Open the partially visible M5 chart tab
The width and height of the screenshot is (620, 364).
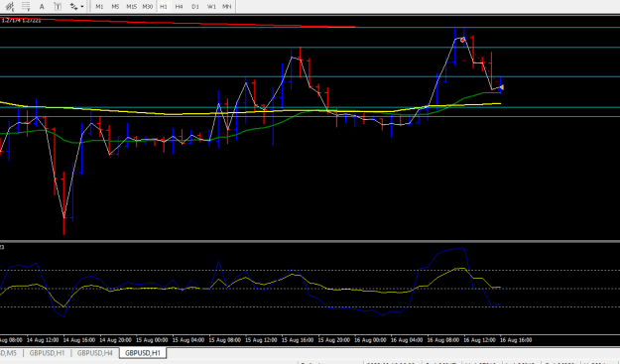click(10, 353)
